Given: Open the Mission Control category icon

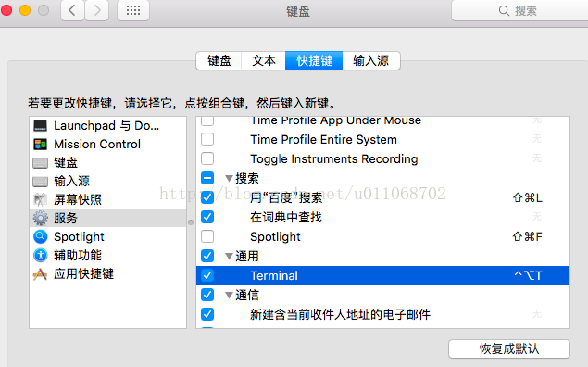Looking at the screenshot, I should click(x=40, y=144).
